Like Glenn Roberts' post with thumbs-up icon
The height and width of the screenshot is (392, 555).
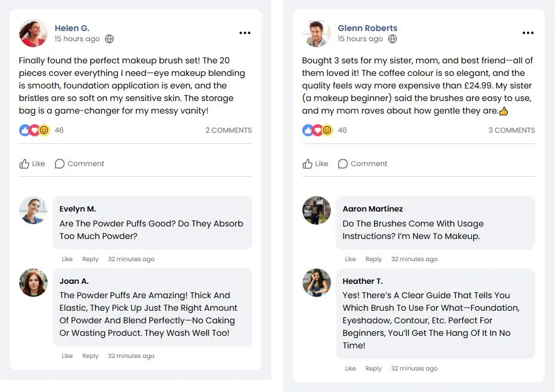[315, 164]
